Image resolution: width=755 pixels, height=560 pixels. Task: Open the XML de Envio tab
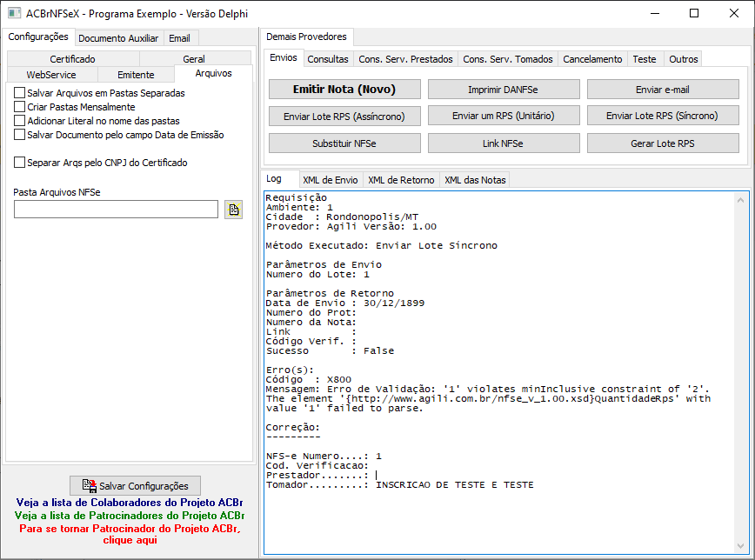point(331,180)
